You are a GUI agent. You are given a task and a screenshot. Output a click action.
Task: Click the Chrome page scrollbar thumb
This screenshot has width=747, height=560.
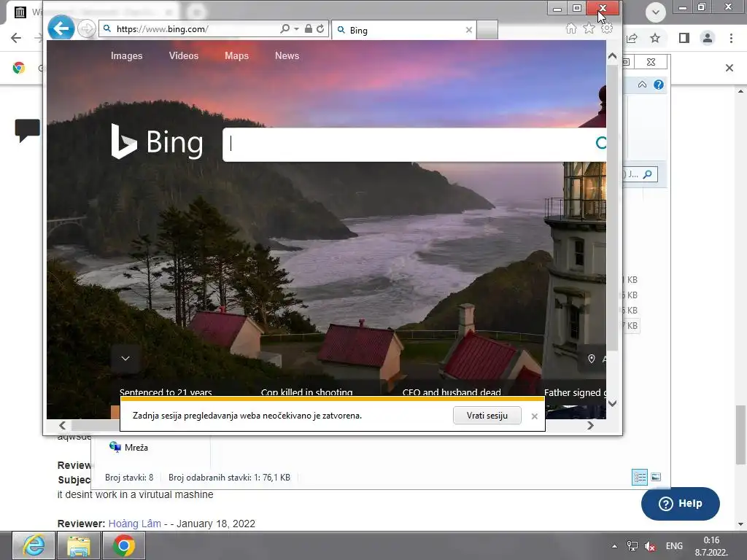point(740,435)
